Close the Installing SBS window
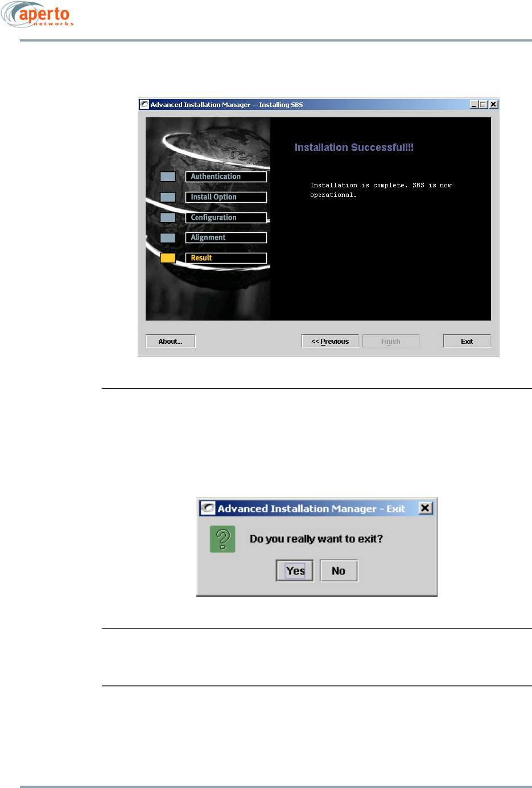Screen dimensions: 532x788 493,105
